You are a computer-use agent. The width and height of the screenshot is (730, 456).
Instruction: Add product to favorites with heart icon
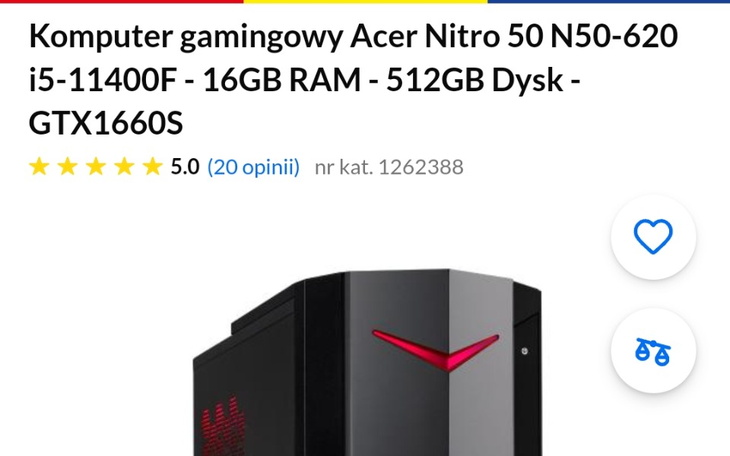(x=653, y=237)
